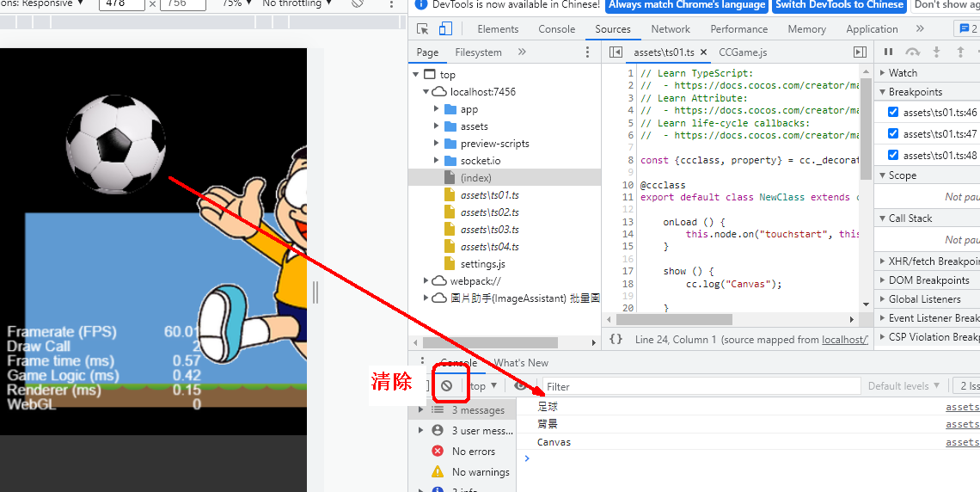Open the issues counter badge

(966, 28)
